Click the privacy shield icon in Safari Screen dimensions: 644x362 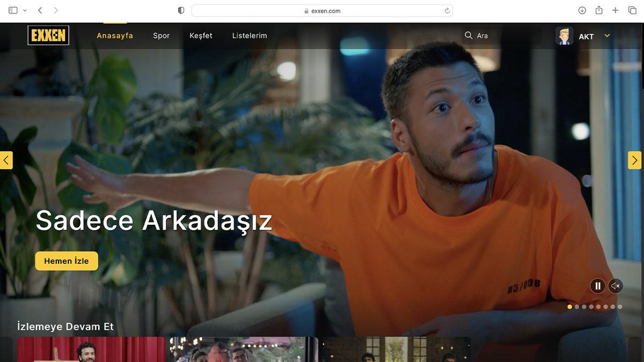click(181, 10)
